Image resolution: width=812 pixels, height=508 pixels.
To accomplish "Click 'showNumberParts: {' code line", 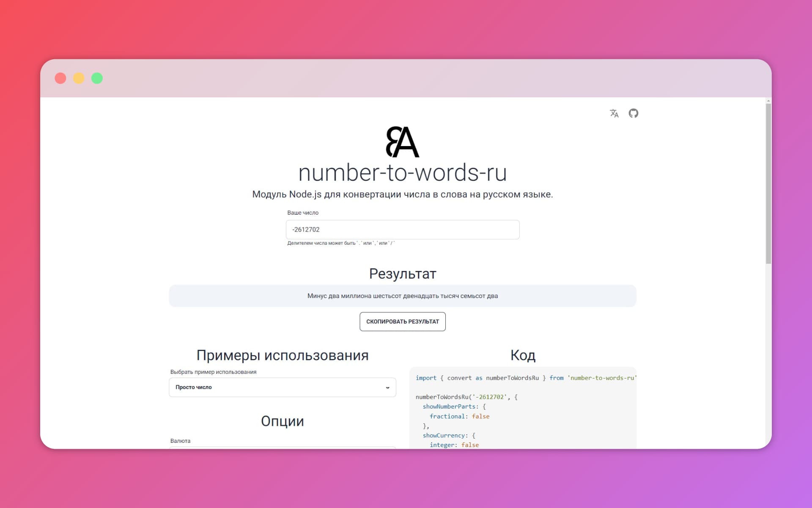I will pyautogui.click(x=454, y=407).
